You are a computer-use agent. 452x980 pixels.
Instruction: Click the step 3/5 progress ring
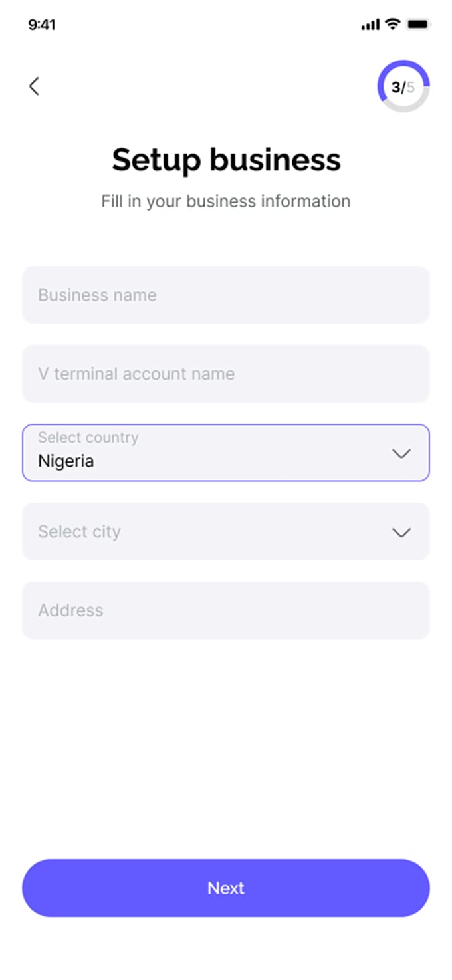click(403, 87)
